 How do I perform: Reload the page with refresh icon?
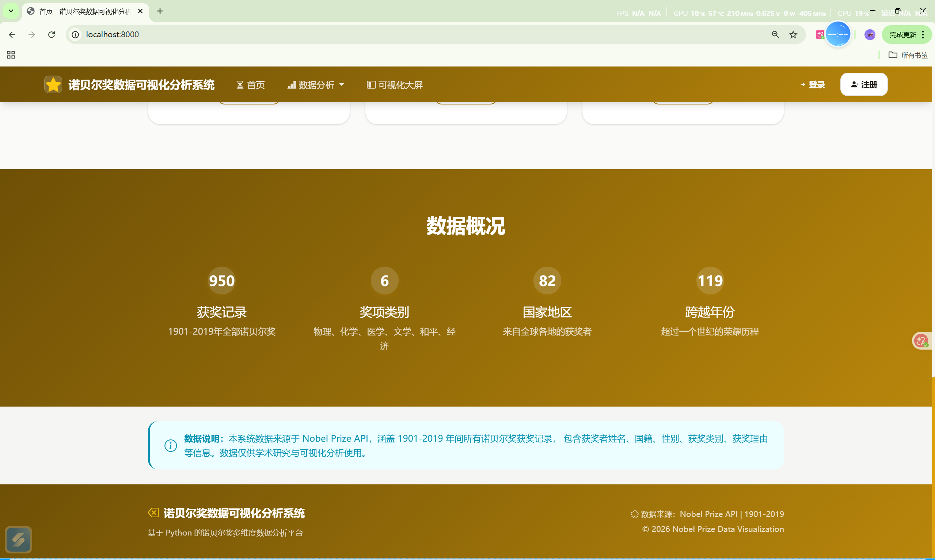tap(52, 35)
